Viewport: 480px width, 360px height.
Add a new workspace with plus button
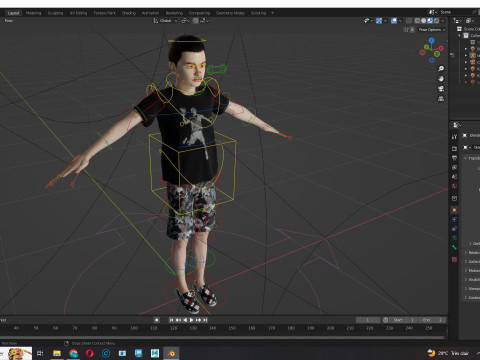pos(272,13)
